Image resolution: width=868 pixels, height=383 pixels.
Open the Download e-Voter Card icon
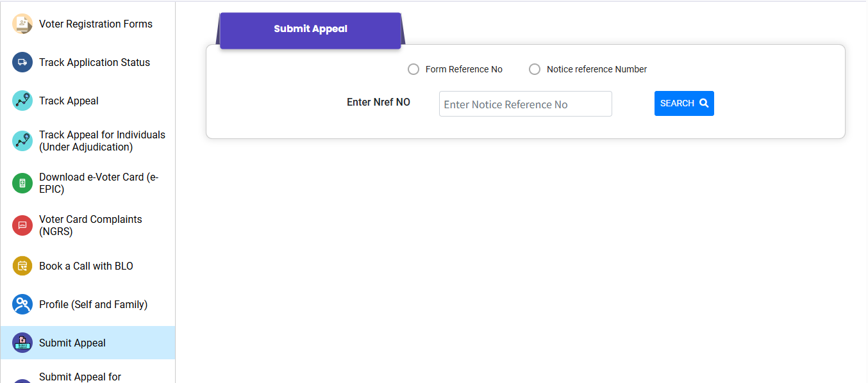[22, 183]
